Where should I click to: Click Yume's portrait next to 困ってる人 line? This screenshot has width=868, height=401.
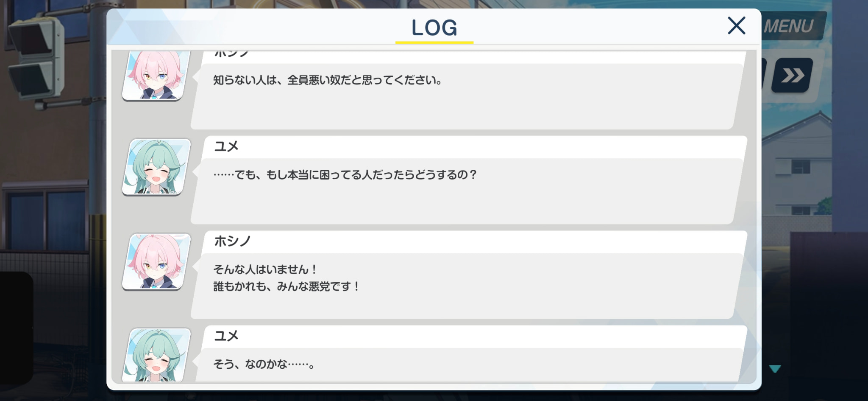coord(156,167)
